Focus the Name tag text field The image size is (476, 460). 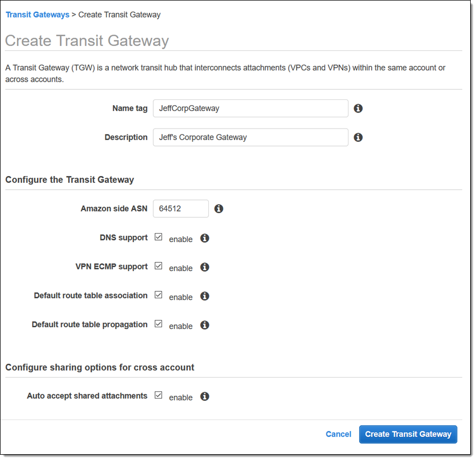(x=250, y=108)
